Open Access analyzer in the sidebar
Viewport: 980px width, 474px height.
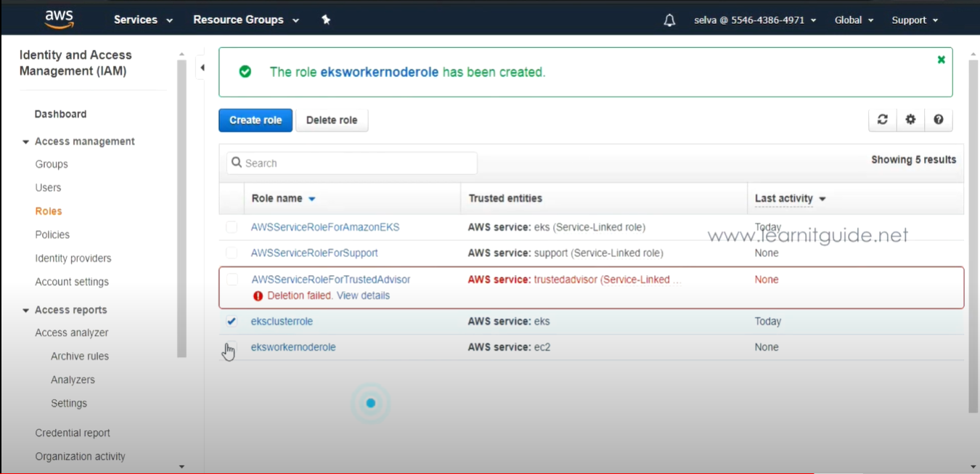(72, 332)
